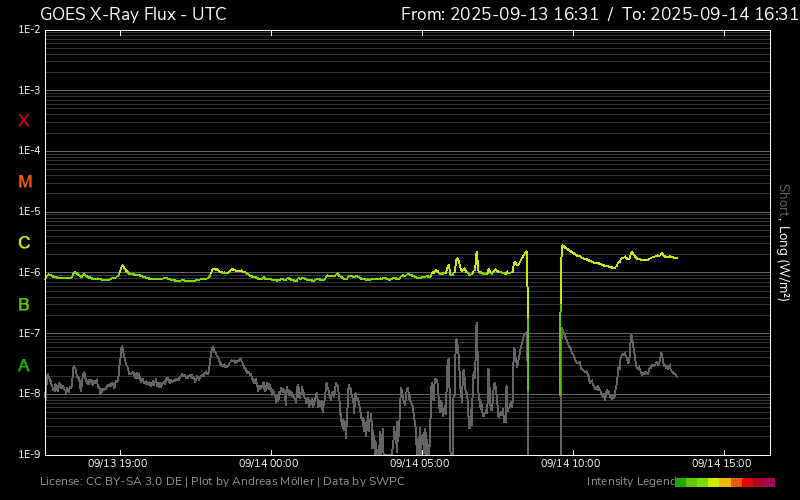Click the green B flare class label
This screenshot has width=800, height=500.
(24, 305)
